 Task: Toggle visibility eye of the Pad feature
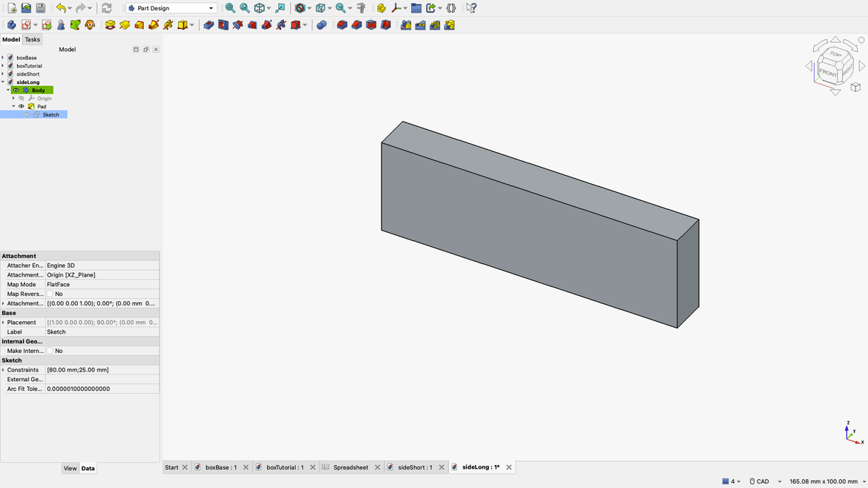click(x=21, y=106)
